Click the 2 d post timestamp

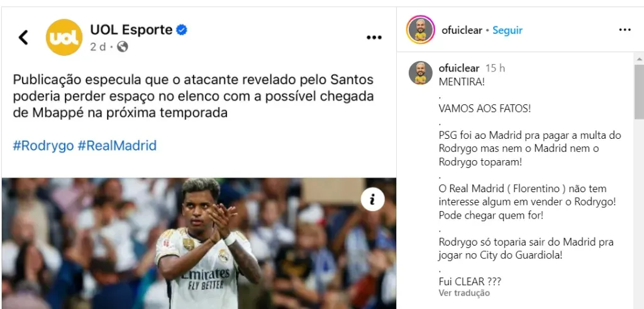click(x=97, y=46)
